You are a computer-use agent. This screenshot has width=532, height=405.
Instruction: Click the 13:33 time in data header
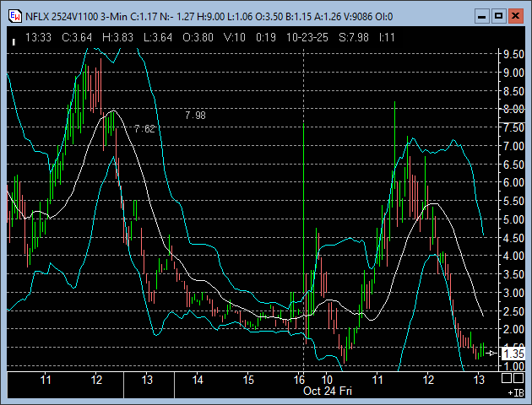(x=39, y=37)
